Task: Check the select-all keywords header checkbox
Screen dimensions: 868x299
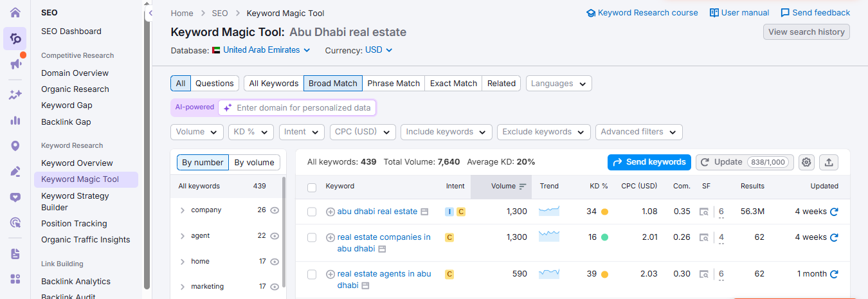Action: click(312, 187)
